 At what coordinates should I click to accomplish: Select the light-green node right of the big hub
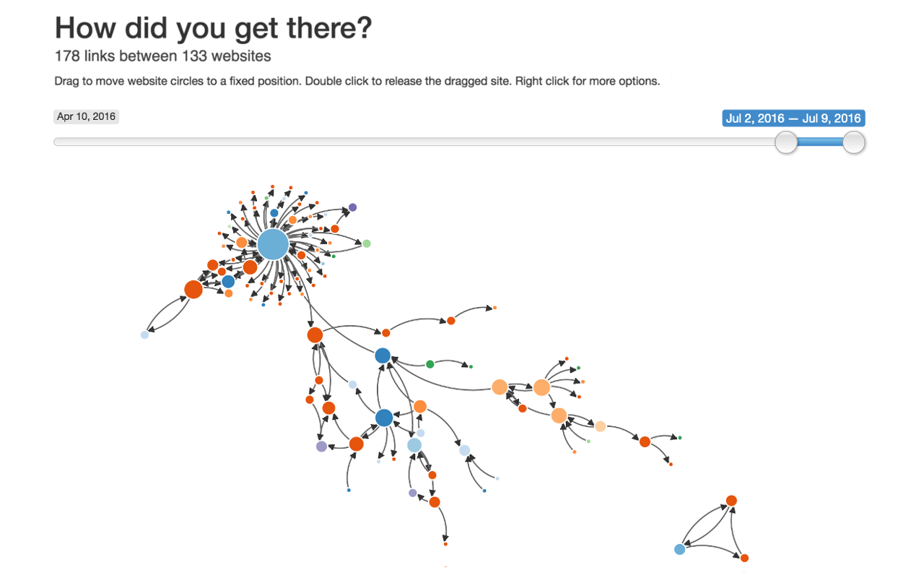point(366,243)
